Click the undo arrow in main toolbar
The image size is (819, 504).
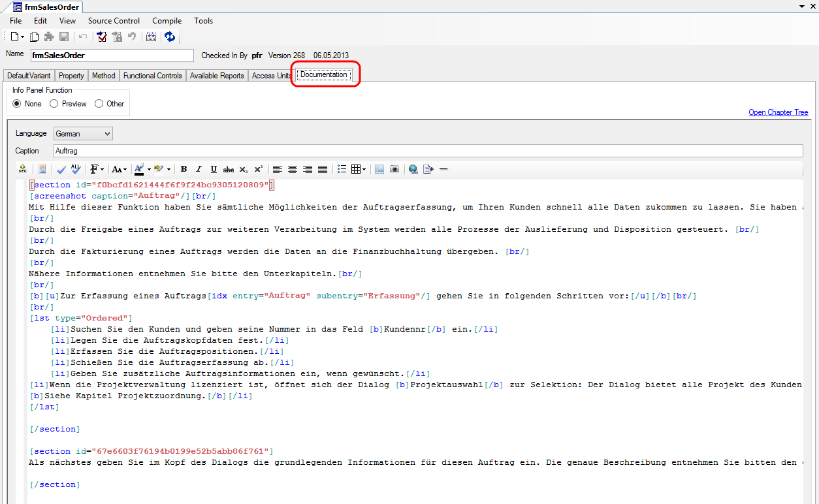click(x=83, y=37)
